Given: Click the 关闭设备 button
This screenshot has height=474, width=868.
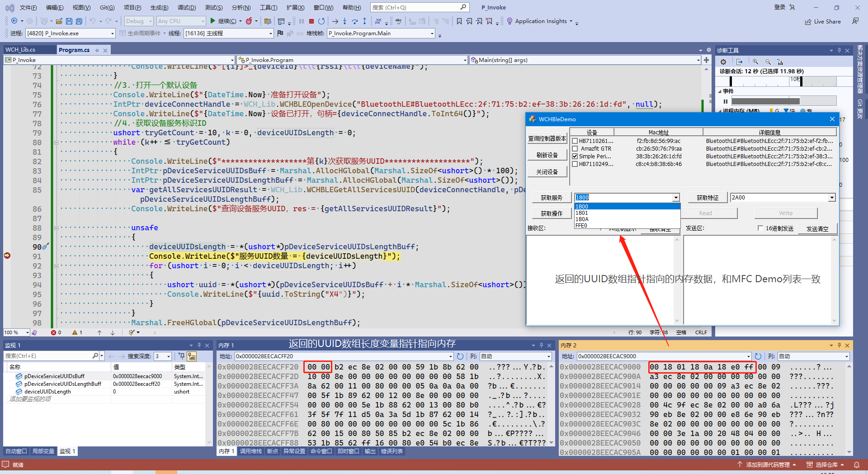Looking at the screenshot, I should pyautogui.click(x=547, y=172).
